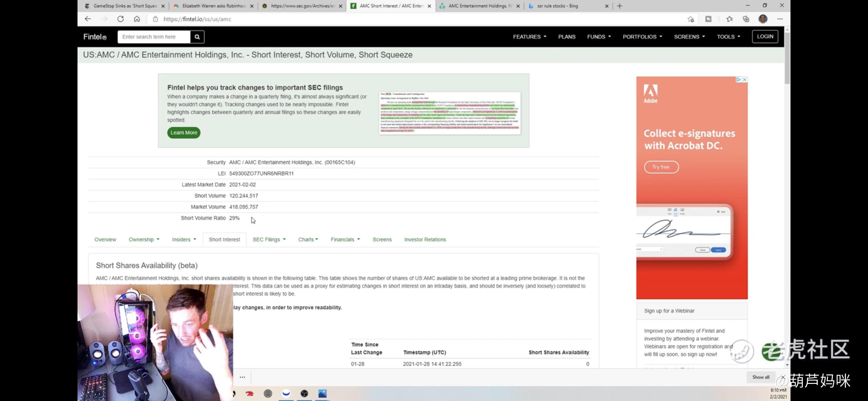The width and height of the screenshot is (868, 401).
Task: Expand the SCREENS dropdown menu
Action: [x=689, y=37]
